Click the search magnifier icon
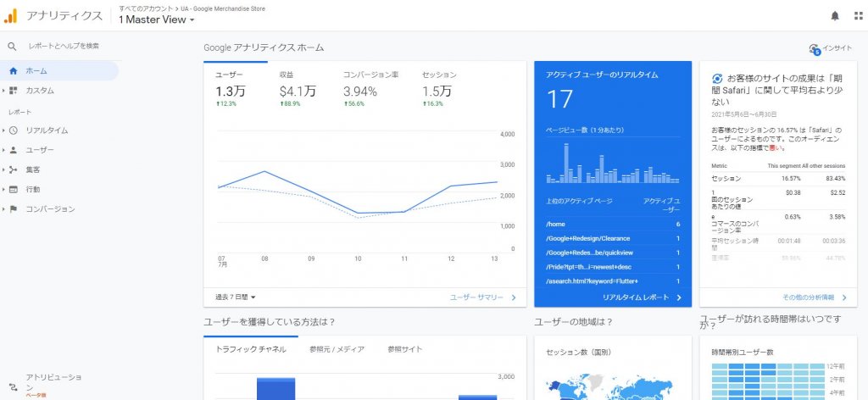The height and width of the screenshot is (400, 868). coord(12,47)
